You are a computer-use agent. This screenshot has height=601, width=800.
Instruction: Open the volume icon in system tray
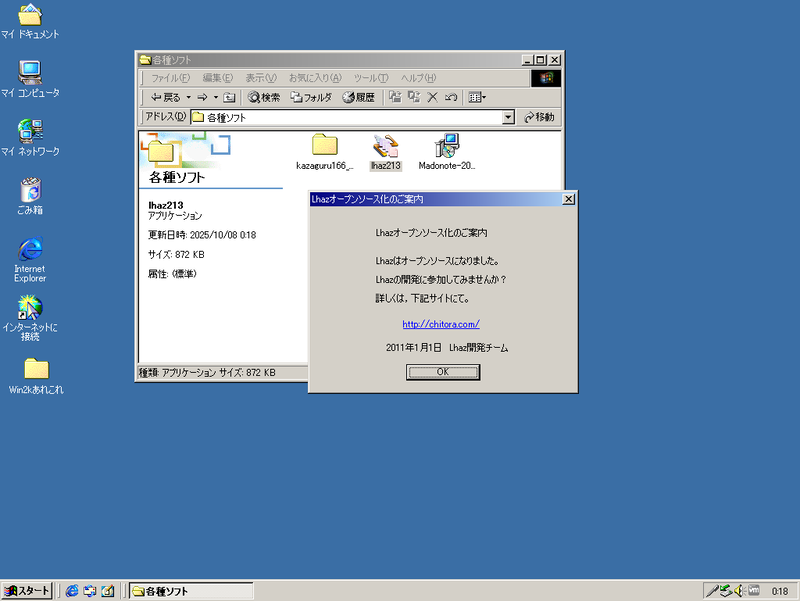click(x=738, y=591)
